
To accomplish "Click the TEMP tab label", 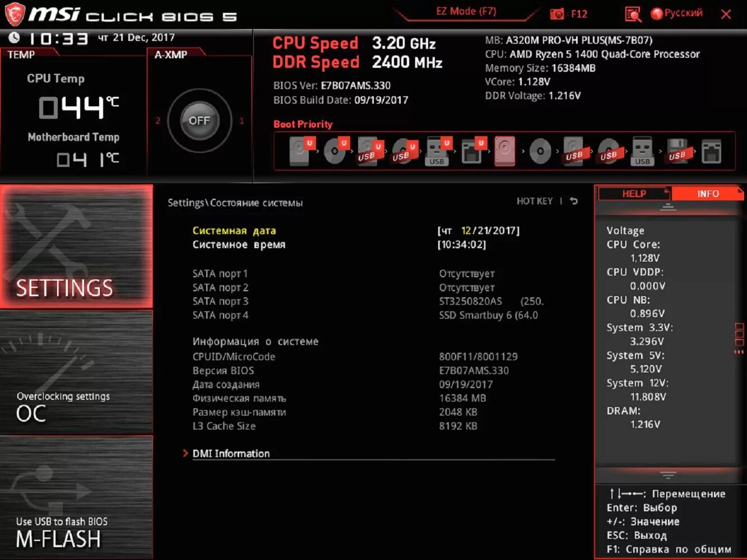I will tap(21, 55).
